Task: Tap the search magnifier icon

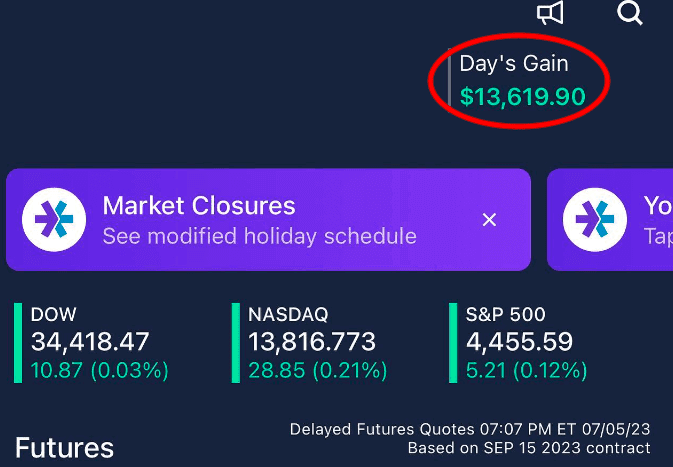Action: pyautogui.click(x=630, y=13)
